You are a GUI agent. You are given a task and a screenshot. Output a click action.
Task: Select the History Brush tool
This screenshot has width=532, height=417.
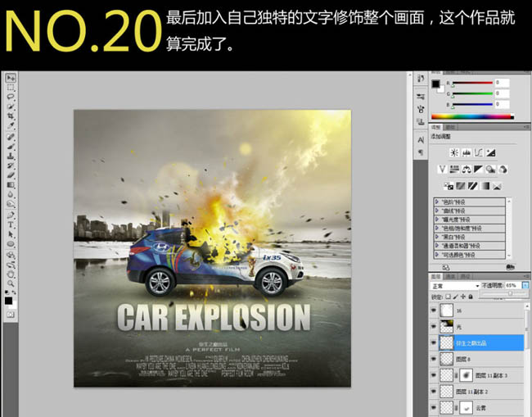11,165
